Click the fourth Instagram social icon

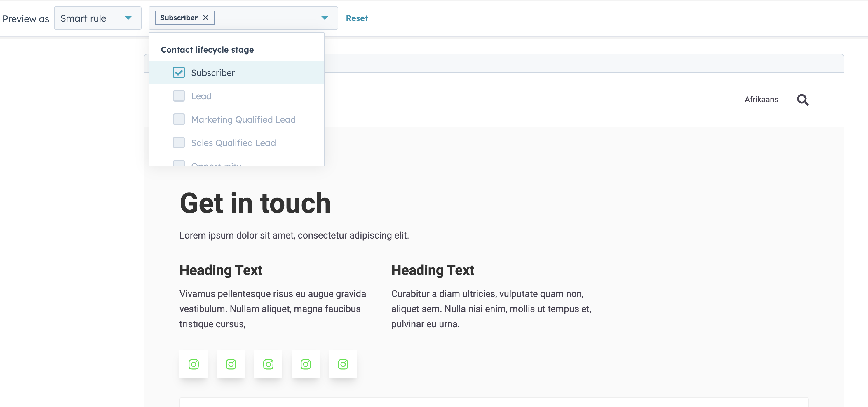[x=305, y=364]
